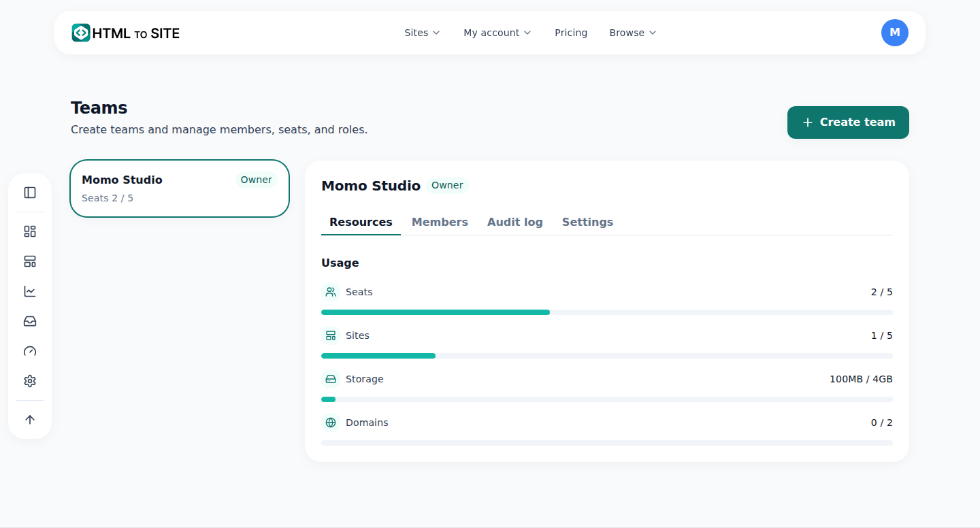The height and width of the screenshot is (528, 980).
Task: Open the speed gauge icon in sidebar
Action: pos(30,351)
